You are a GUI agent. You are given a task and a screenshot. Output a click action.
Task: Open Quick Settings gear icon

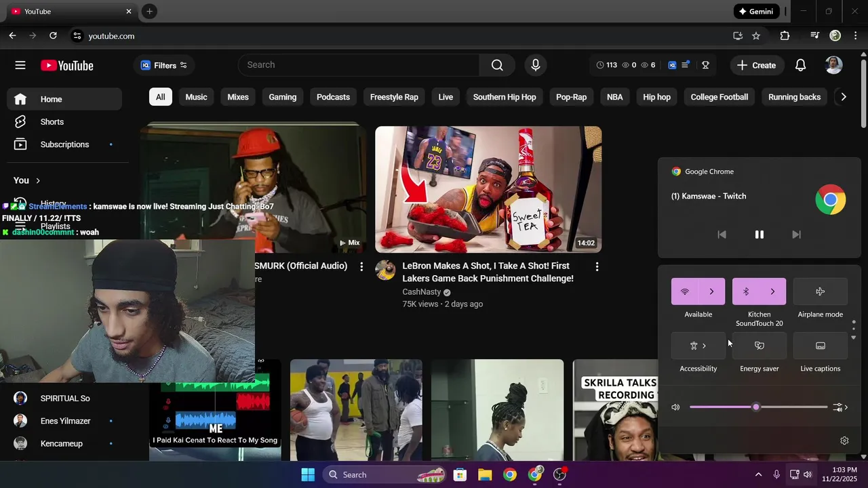(844, 441)
